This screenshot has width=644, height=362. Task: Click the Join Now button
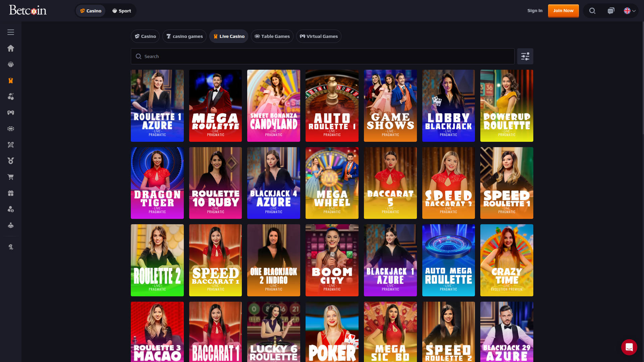(x=563, y=10)
